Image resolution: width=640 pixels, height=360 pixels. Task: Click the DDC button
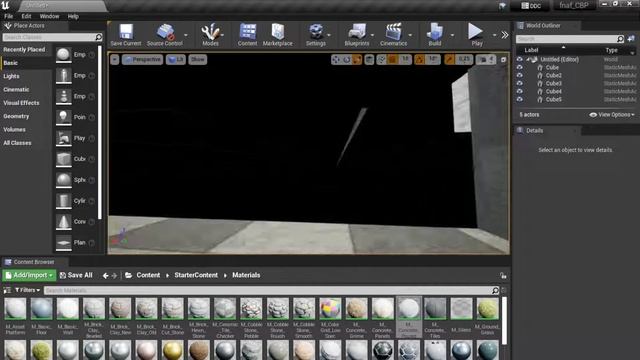(x=531, y=6)
